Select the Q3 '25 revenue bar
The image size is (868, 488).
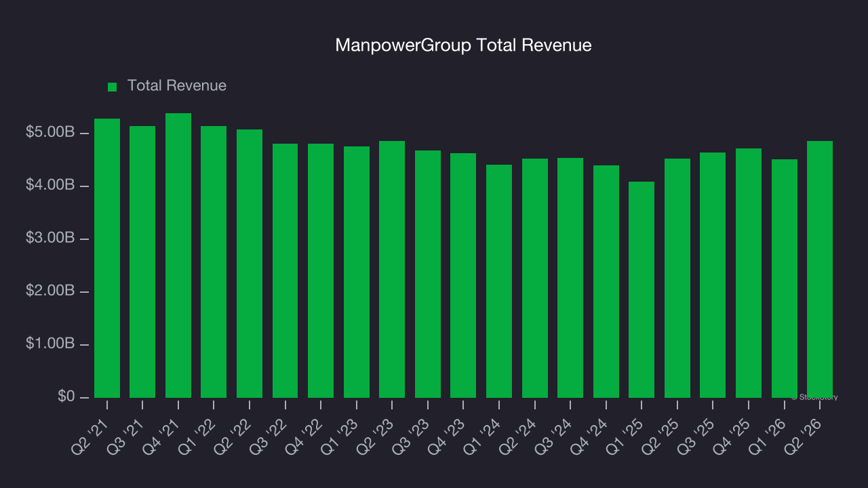click(x=713, y=275)
